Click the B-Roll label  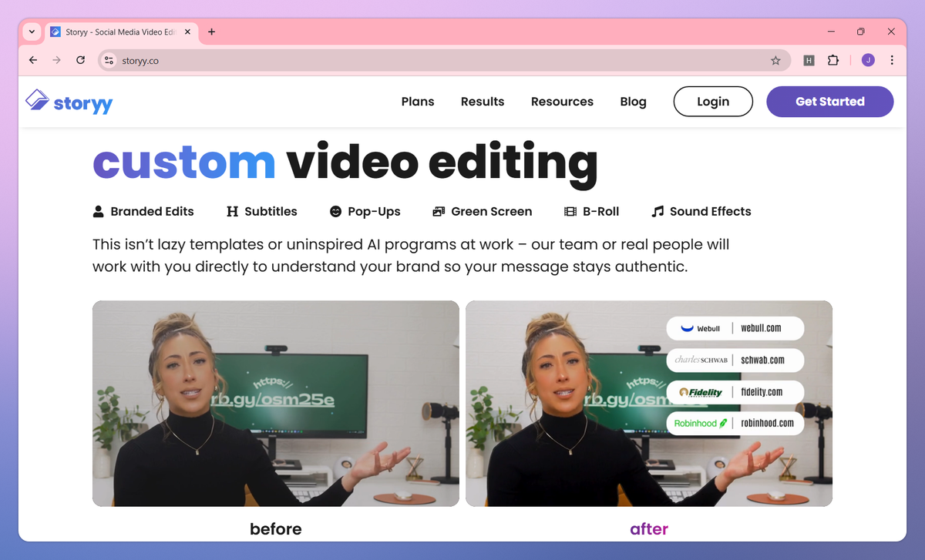pyautogui.click(x=600, y=211)
